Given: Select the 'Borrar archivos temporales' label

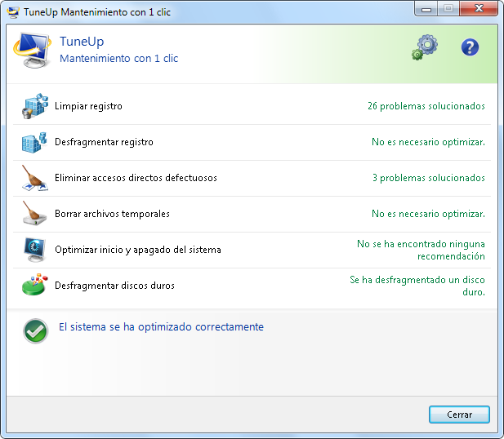Looking at the screenshot, I should click(112, 214).
